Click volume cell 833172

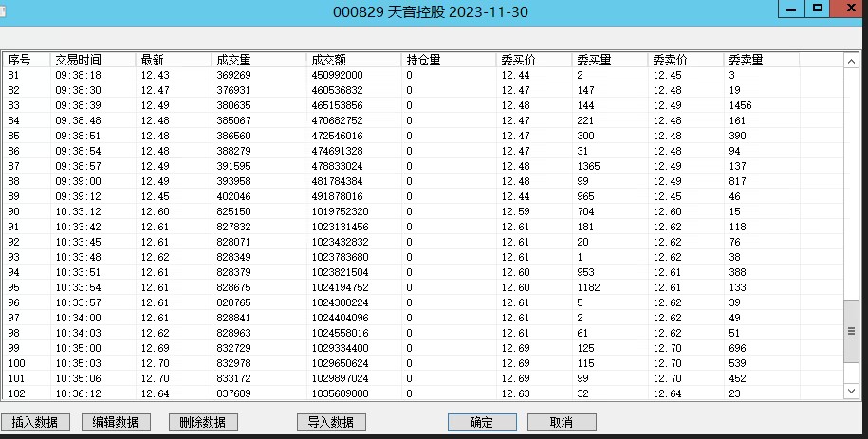tap(233, 378)
